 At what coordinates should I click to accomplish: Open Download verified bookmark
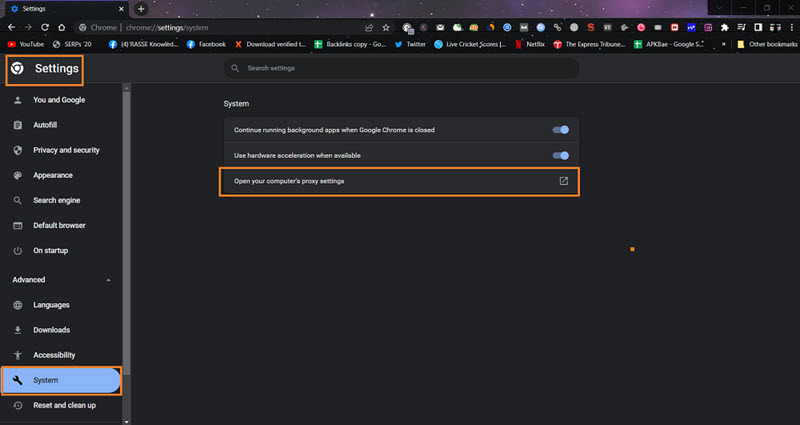click(270, 44)
